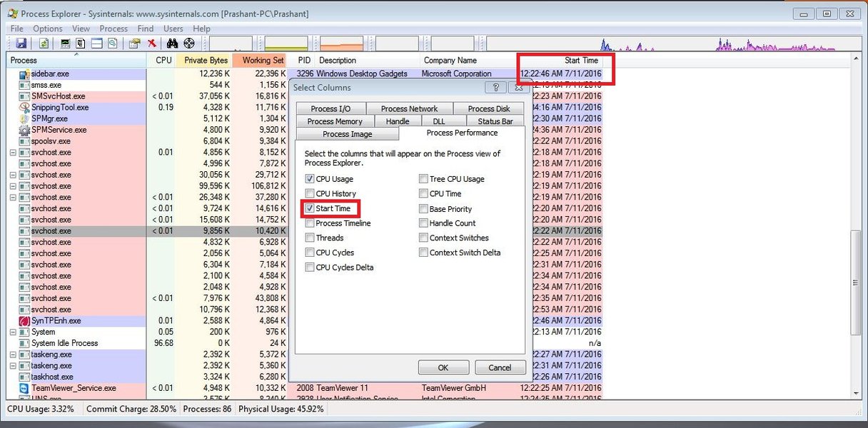
Task: Collapse svchost.exe with 99,596 K private bytes
Action: tap(13, 186)
